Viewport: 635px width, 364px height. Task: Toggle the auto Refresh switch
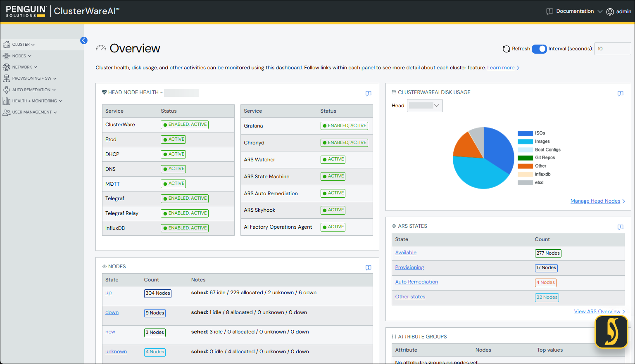pyautogui.click(x=539, y=49)
